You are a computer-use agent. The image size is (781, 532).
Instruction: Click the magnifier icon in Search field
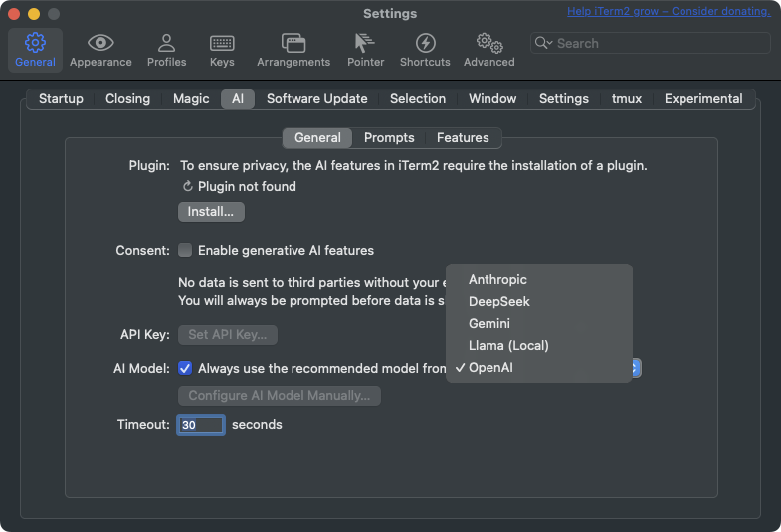pyautogui.click(x=543, y=43)
